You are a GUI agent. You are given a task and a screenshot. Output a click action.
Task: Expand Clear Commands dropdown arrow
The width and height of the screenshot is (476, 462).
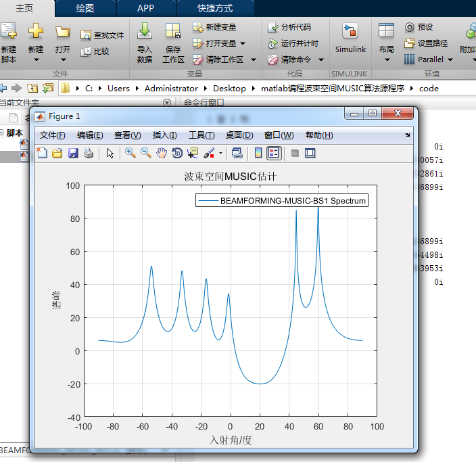[x=321, y=60]
